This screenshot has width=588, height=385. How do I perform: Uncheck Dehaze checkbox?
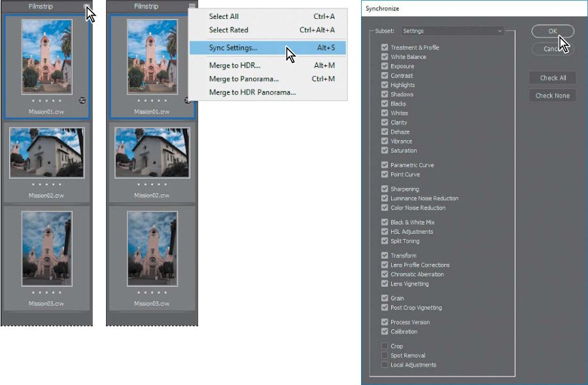tap(385, 132)
